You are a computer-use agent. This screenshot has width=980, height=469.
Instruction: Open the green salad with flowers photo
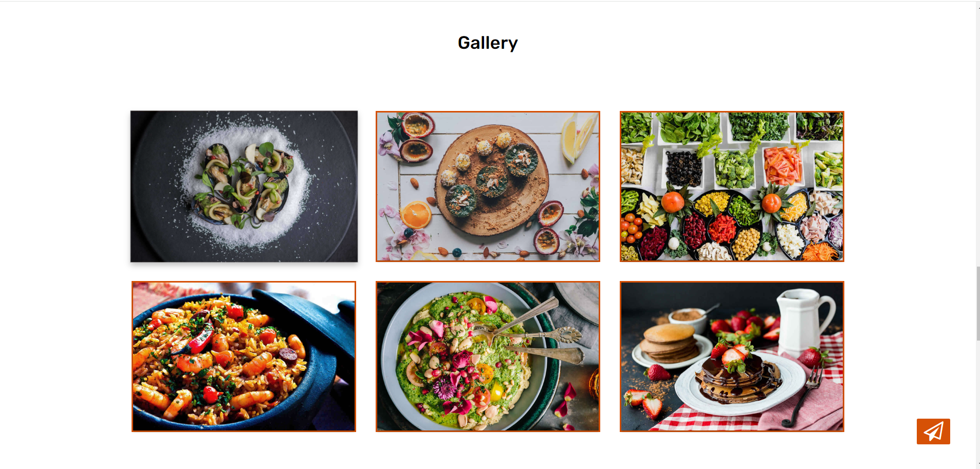(x=488, y=357)
